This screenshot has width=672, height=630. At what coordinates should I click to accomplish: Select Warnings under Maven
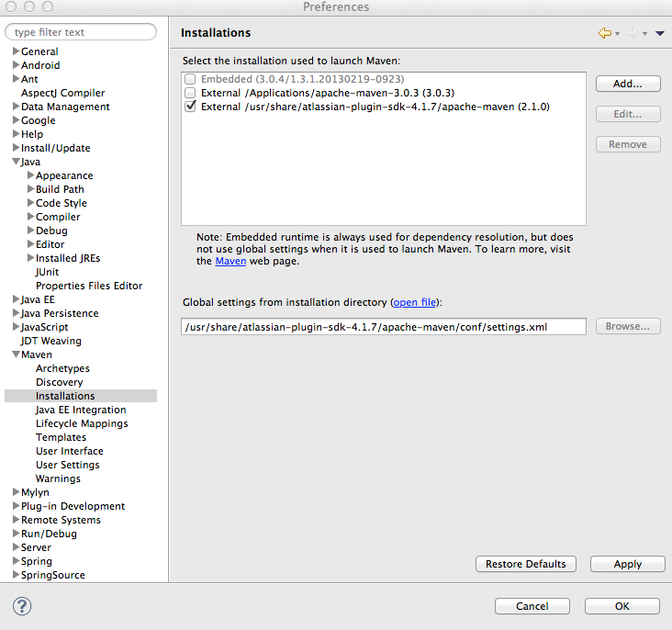[x=58, y=478]
